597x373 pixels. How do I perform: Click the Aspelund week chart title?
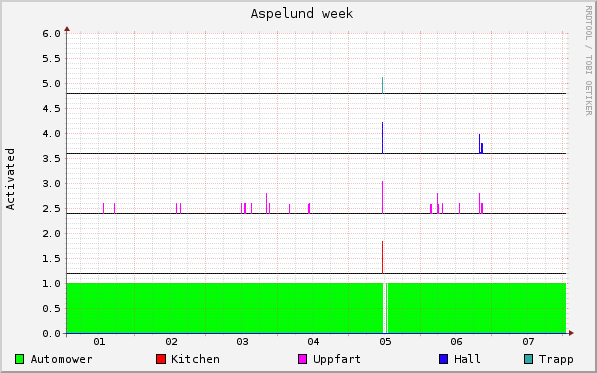pyautogui.click(x=302, y=14)
